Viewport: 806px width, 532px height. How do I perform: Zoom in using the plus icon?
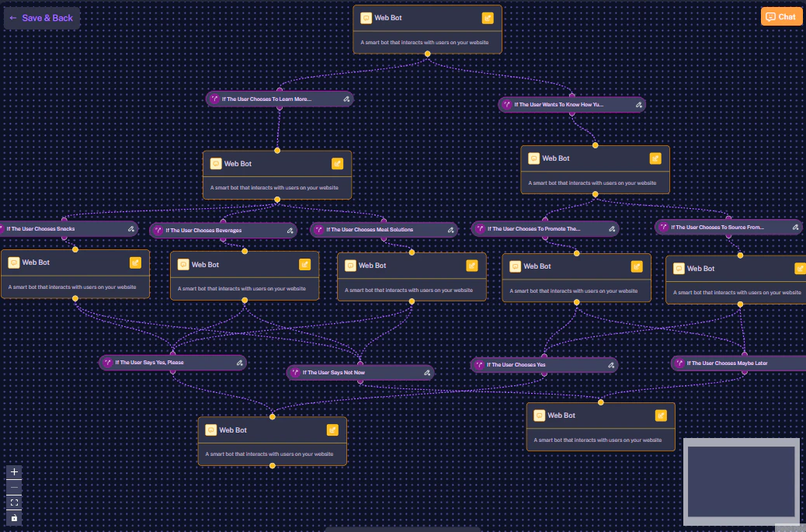point(13,471)
